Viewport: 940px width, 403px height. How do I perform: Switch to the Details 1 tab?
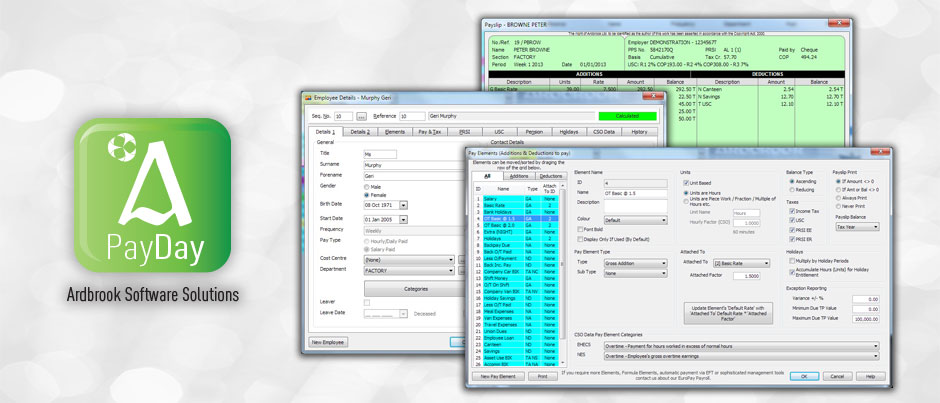[326, 131]
